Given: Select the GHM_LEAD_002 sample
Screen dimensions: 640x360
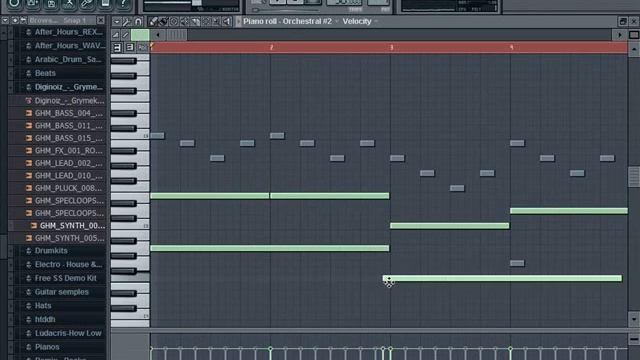Looking at the screenshot, I should 65,163.
